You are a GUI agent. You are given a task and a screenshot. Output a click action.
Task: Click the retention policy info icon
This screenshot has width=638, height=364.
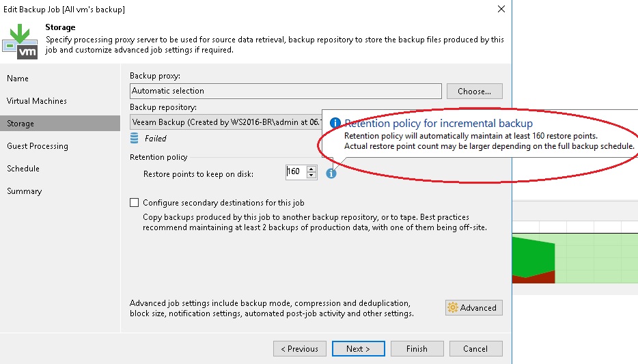pyautogui.click(x=331, y=173)
